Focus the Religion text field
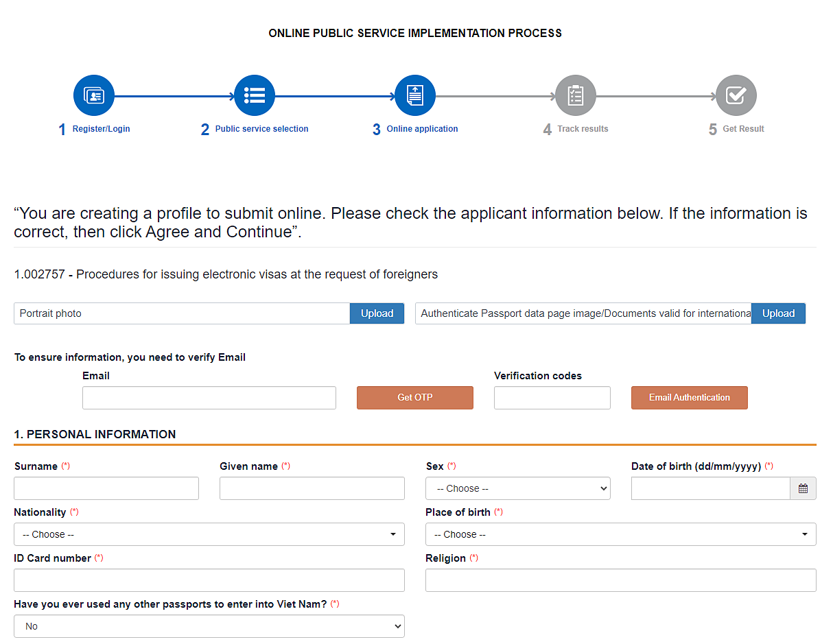The height and width of the screenshot is (644, 833). [620, 580]
